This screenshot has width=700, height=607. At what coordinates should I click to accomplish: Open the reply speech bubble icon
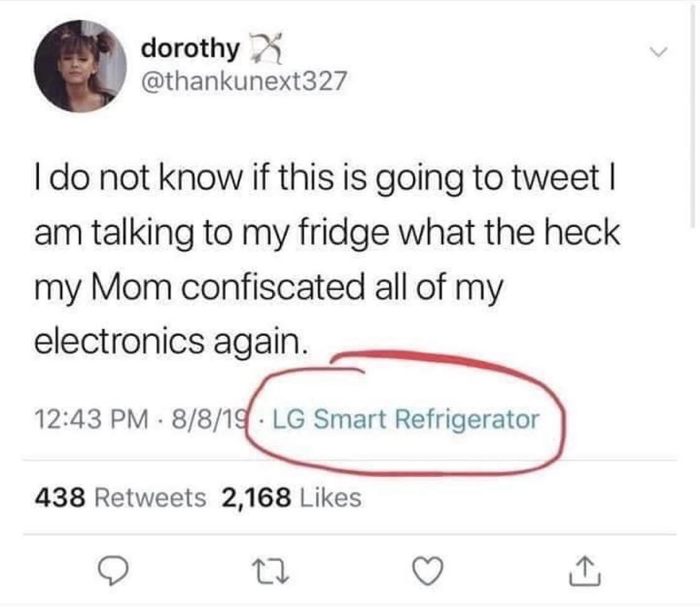click(113, 572)
